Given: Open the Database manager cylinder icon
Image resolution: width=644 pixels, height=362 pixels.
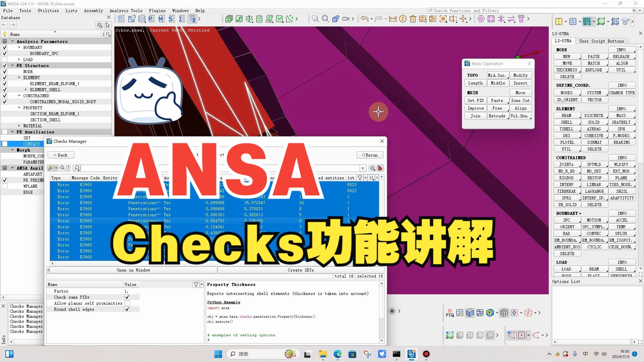Looking at the screenshot, I should pyautogui.click(x=142, y=19).
